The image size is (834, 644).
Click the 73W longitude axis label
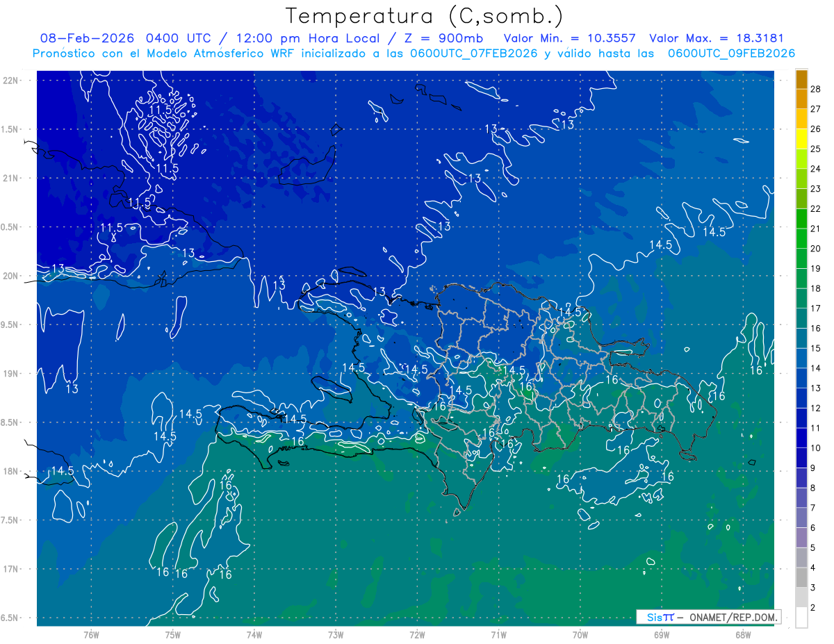point(335,634)
